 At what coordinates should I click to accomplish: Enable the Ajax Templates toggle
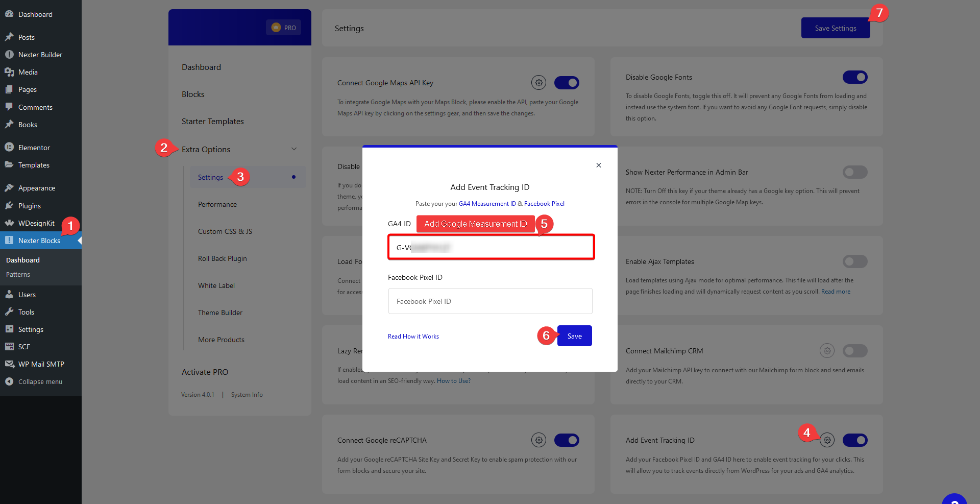[x=855, y=261]
